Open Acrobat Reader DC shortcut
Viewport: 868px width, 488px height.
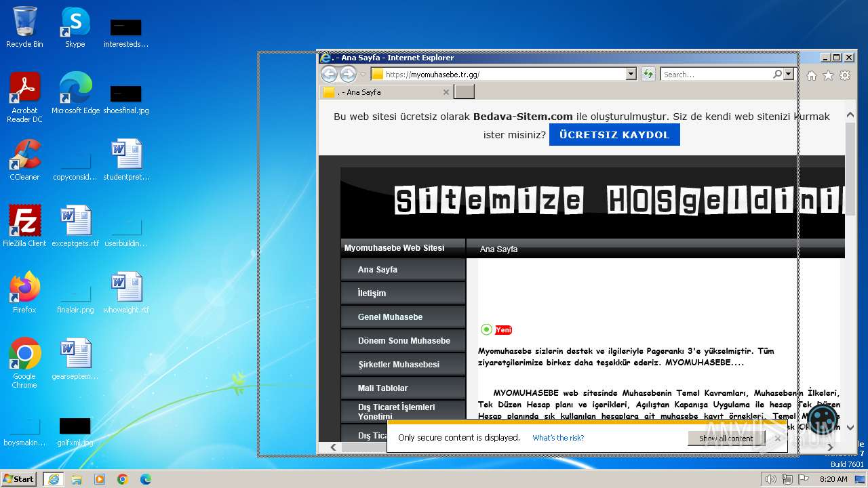click(24, 98)
